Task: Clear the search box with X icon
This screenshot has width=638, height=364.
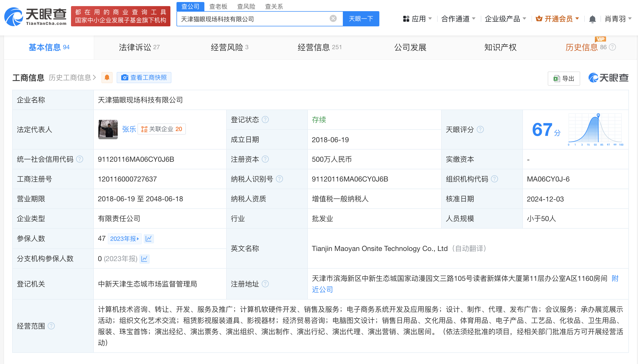Action: pos(333,19)
